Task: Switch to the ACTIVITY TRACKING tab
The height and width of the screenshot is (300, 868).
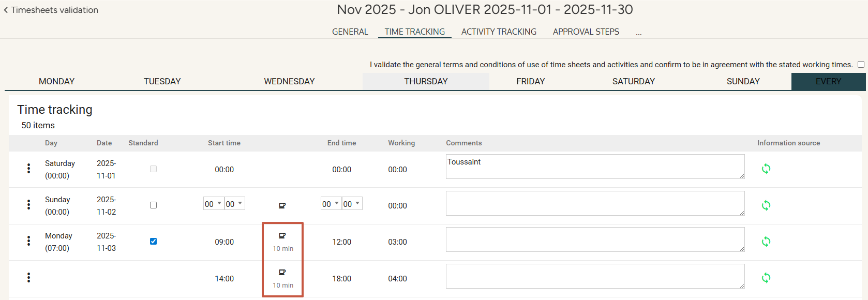Action: [499, 32]
